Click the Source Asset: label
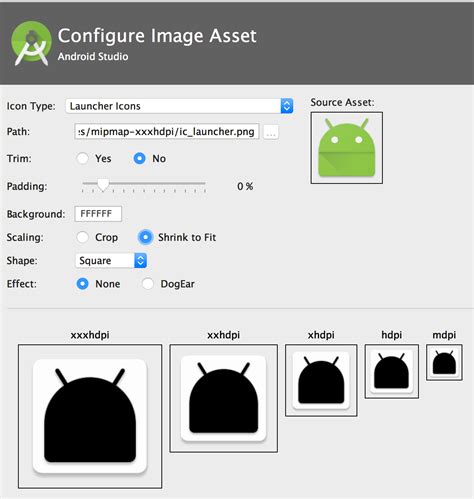 point(342,102)
